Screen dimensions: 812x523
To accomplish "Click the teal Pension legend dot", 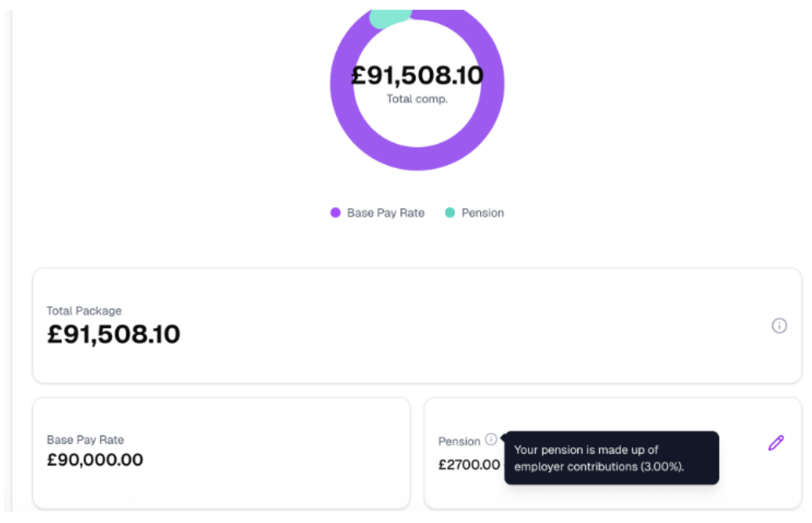I will (450, 213).
